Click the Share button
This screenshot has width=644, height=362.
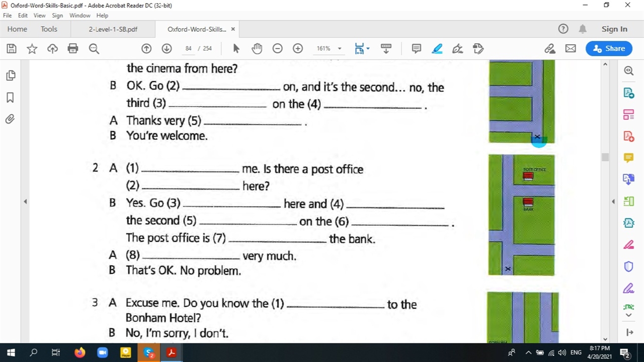(609, 49)
